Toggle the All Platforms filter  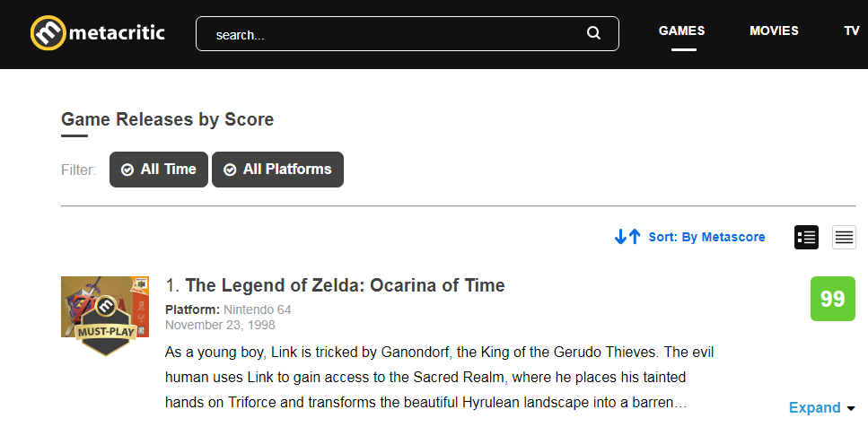pos(278,170)
